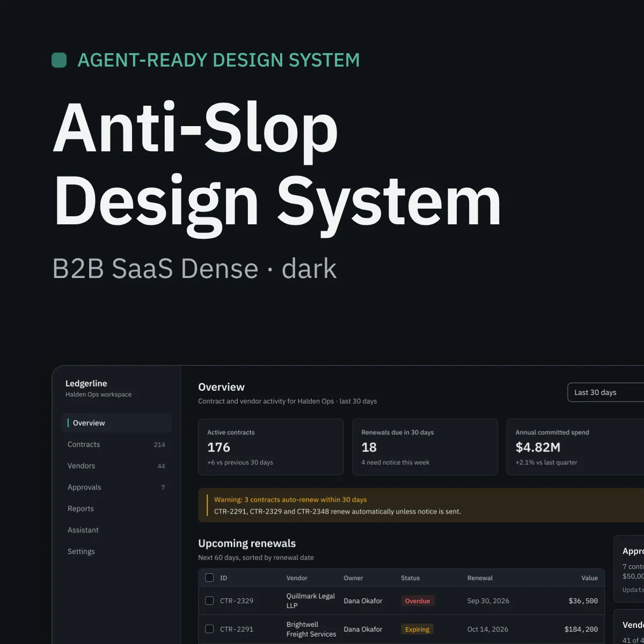Viewport: 644px width, 644px height.
Task: Click the $184,200 value cell
Action: pyautogui.click(x=581, y=629)
